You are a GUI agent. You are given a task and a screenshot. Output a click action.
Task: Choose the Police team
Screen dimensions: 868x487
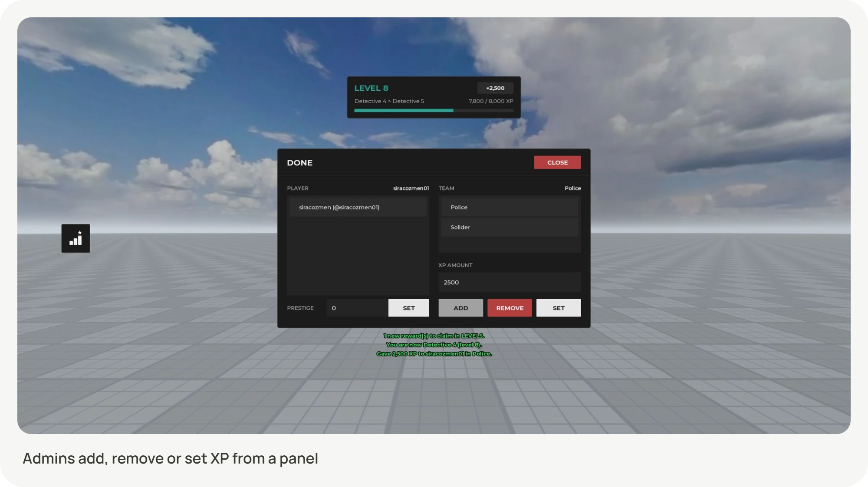coord(510,207)
